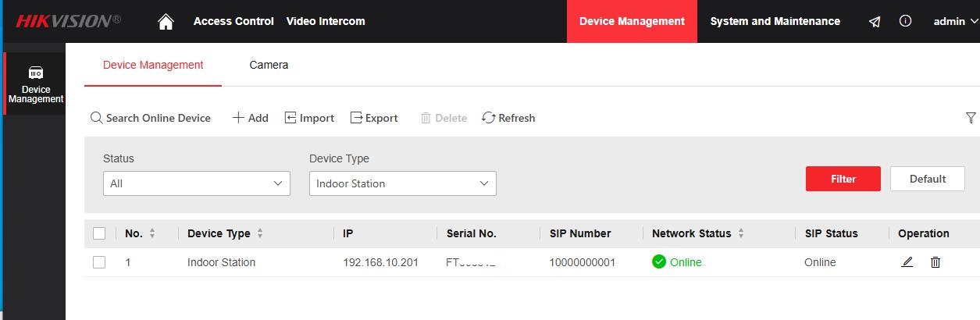Select Device Management top menu

[632, 21]
